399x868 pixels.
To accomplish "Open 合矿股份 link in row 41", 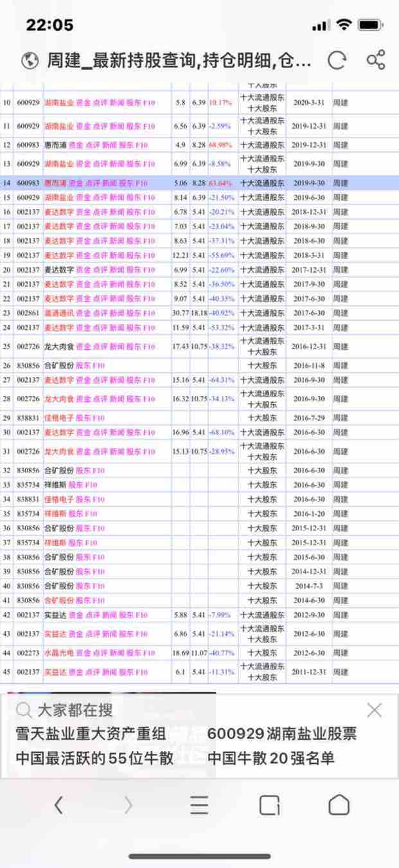I will coord(58,601).
